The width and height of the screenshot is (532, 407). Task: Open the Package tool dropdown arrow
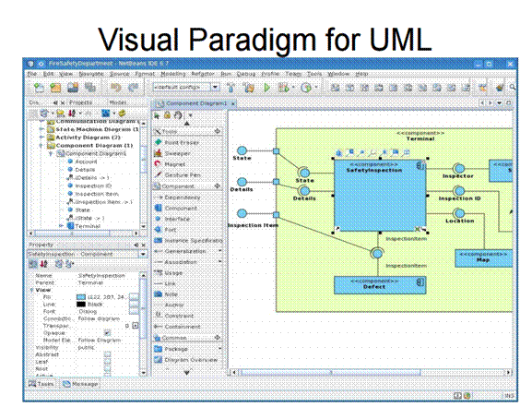coord(220,349)
